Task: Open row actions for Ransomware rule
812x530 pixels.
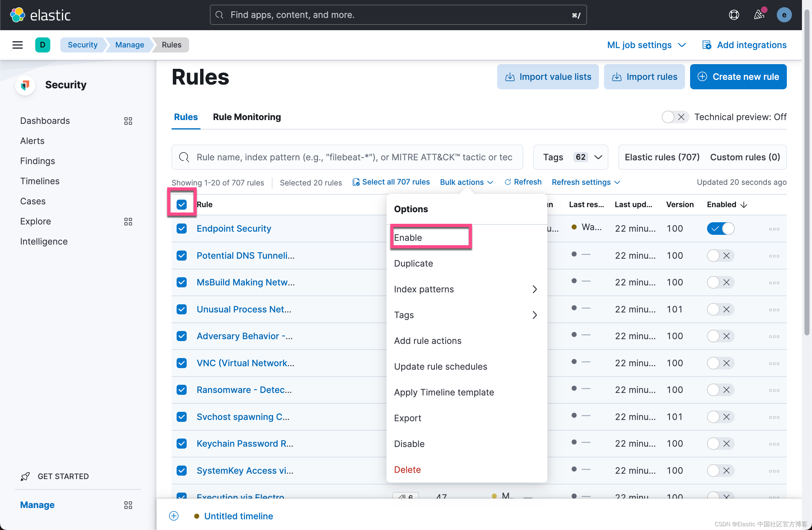Action: tap(774, 390)
